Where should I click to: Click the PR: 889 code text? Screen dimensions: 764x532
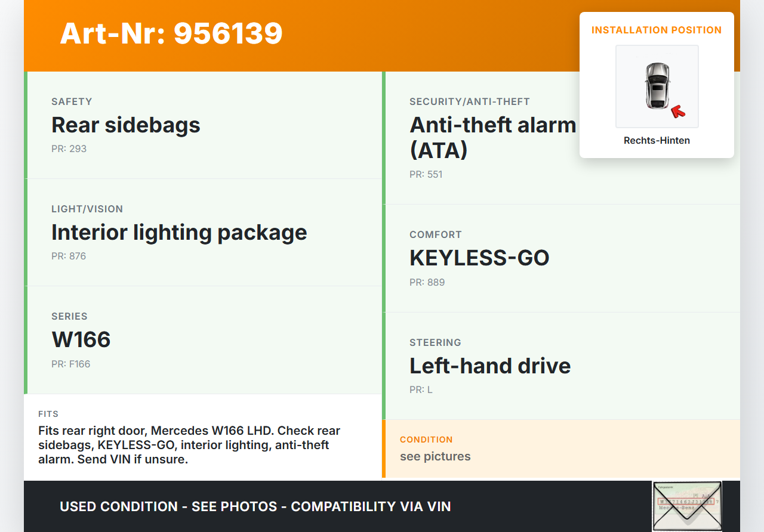coord(427,282)
